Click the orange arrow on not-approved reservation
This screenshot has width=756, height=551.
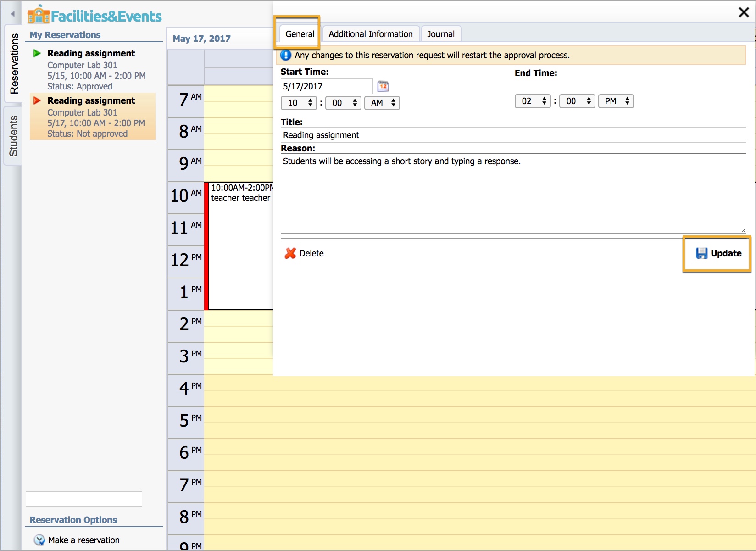pos(37,100)
